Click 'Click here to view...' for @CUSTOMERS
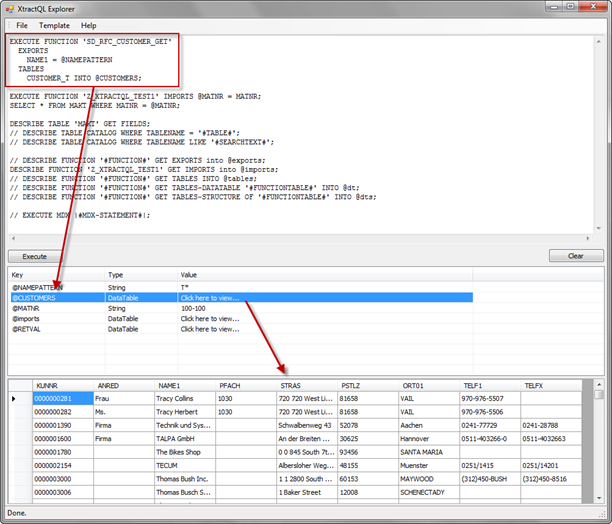The width and height of the screenshot is (612, 524). 209,298
